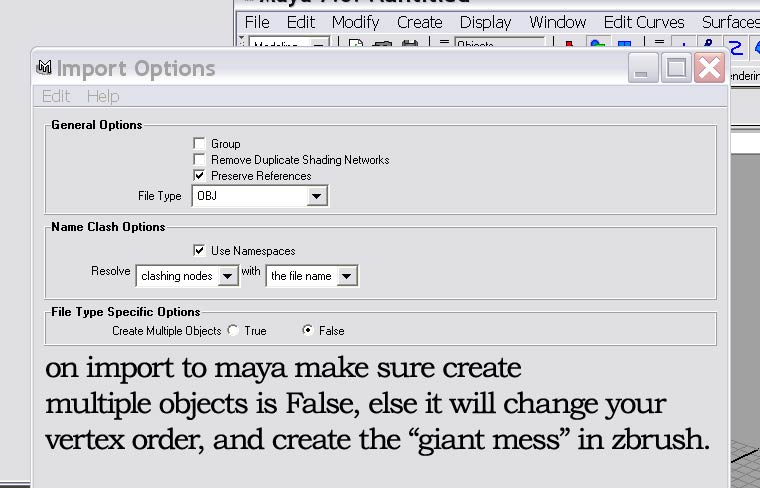Open the Modify menu in Maya

355,22
